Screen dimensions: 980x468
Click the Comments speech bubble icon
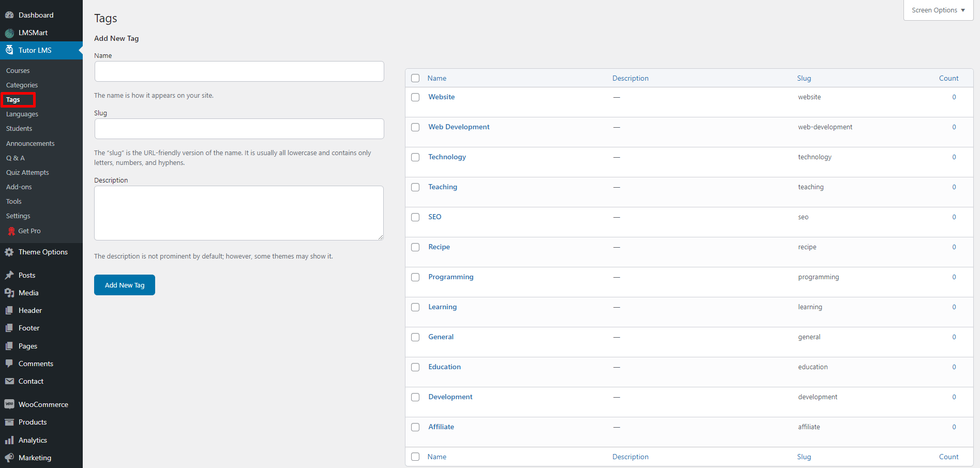(9, 364)
